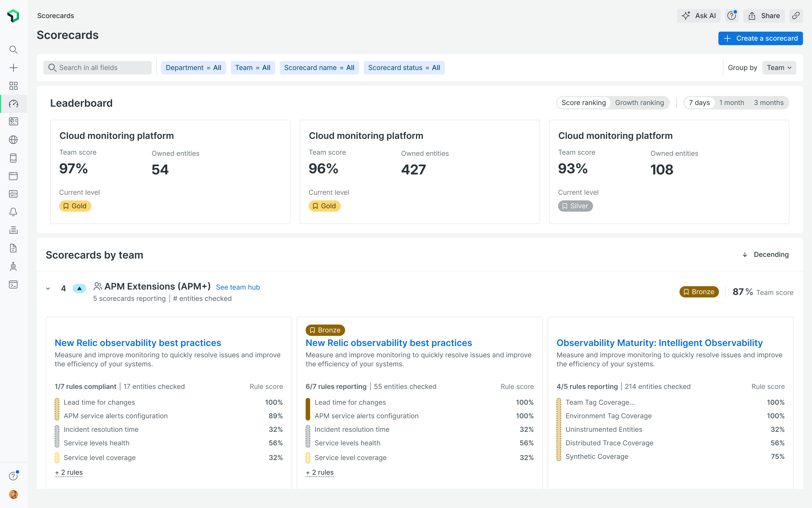Open the Team = All filter

pyautogui.click(x=253, y=68)
